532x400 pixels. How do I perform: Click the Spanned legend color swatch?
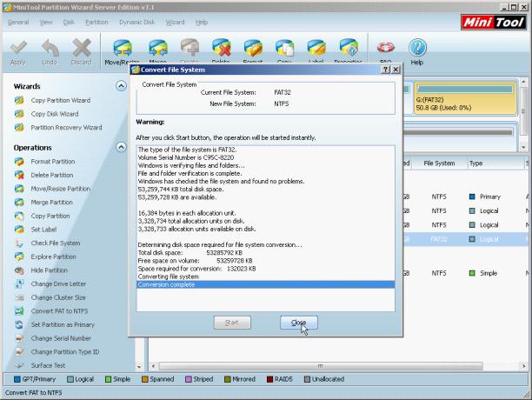point(145,379)
